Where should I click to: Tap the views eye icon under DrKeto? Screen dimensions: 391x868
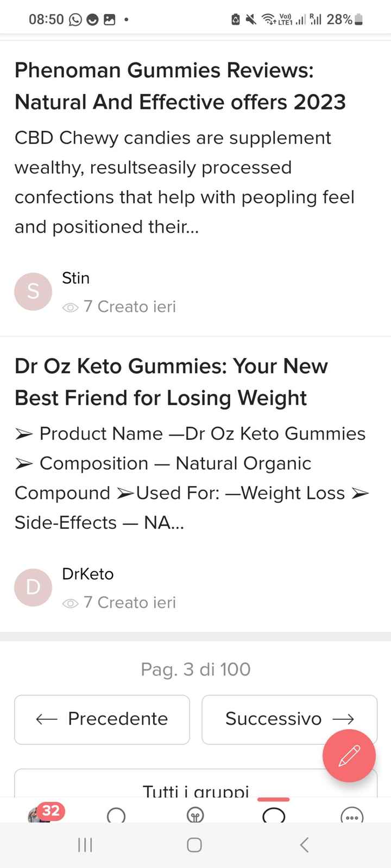71,603
